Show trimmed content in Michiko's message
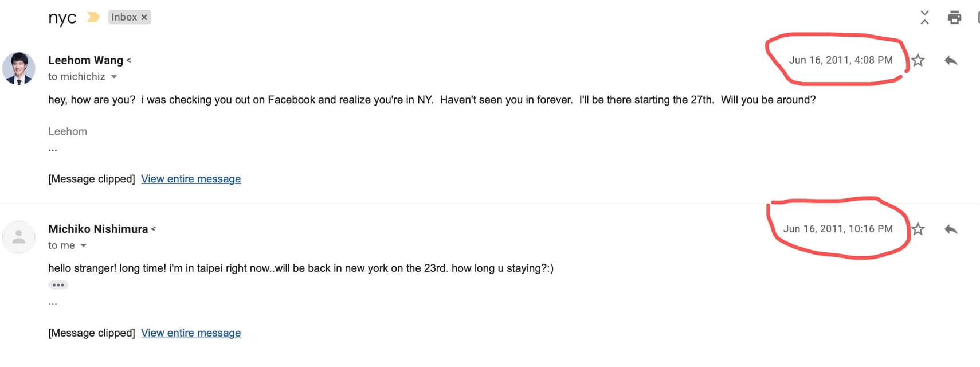Image resolution: width=980 pixels, height=367 pixels. pyautogui.click(x=58, y=285)
